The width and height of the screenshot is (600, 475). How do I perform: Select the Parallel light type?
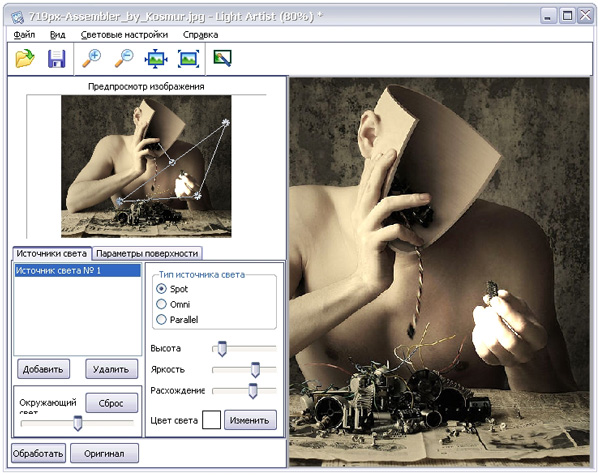pyautogui.click(x=161, y=319)
